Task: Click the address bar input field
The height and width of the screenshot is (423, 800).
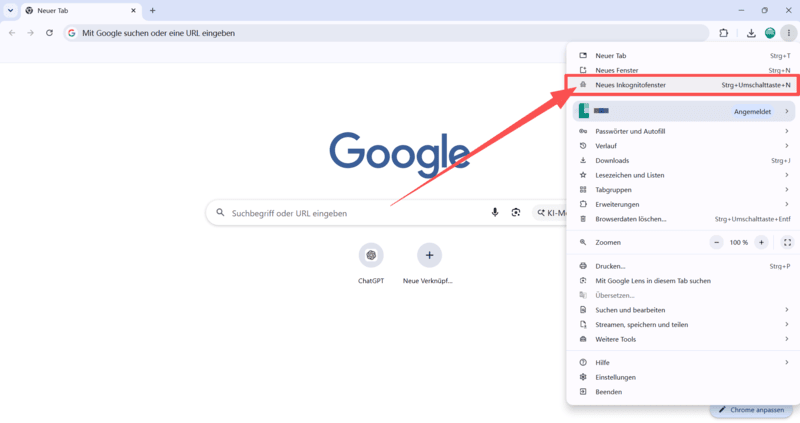Action: pyautogui.click(x=386, y=33)
